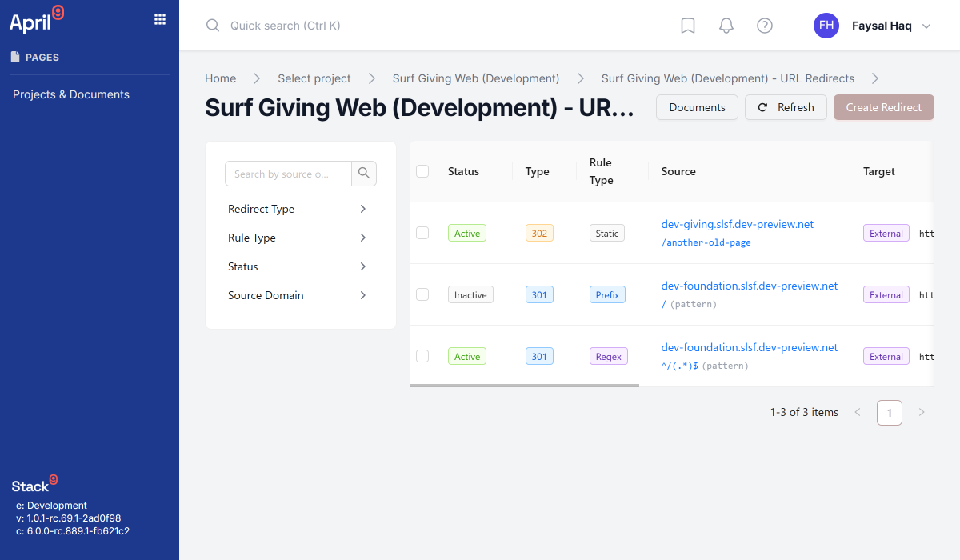Click the Rule Type column header

[602, 171]
